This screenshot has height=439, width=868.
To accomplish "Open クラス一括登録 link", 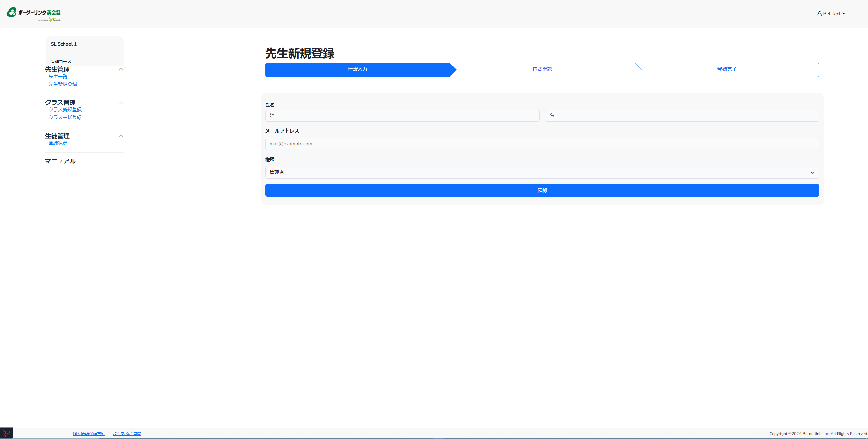I will click(65, 118).
